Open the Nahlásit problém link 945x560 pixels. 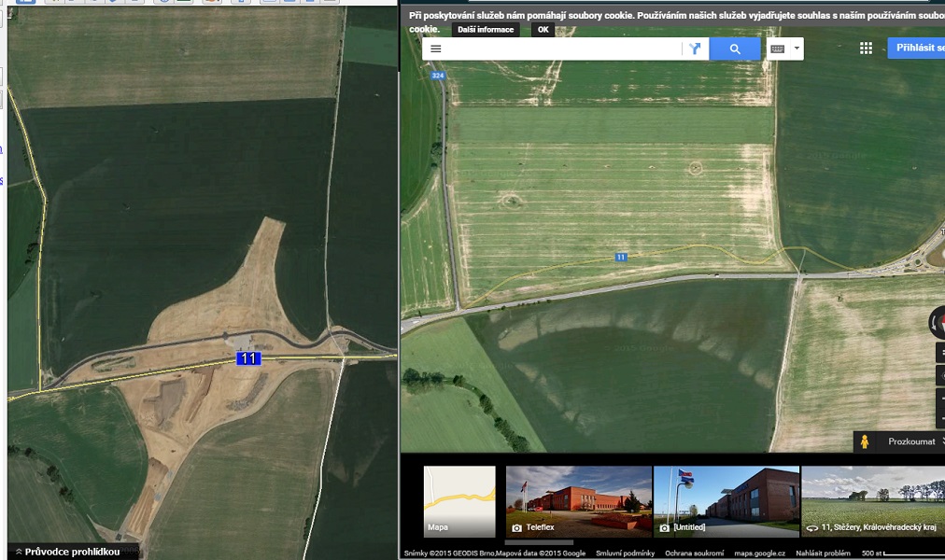[823, 553]
